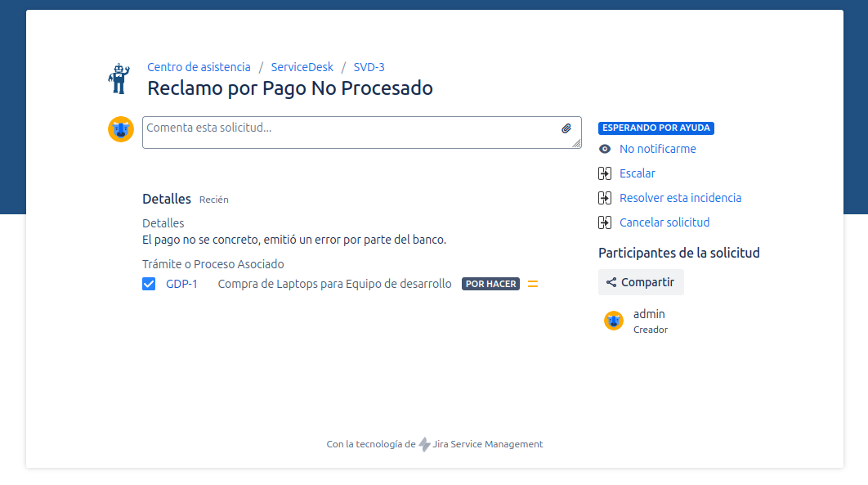The image size is (868, 485).
Task: Click the POR HACER status lozenge
Action: point(490,283)
